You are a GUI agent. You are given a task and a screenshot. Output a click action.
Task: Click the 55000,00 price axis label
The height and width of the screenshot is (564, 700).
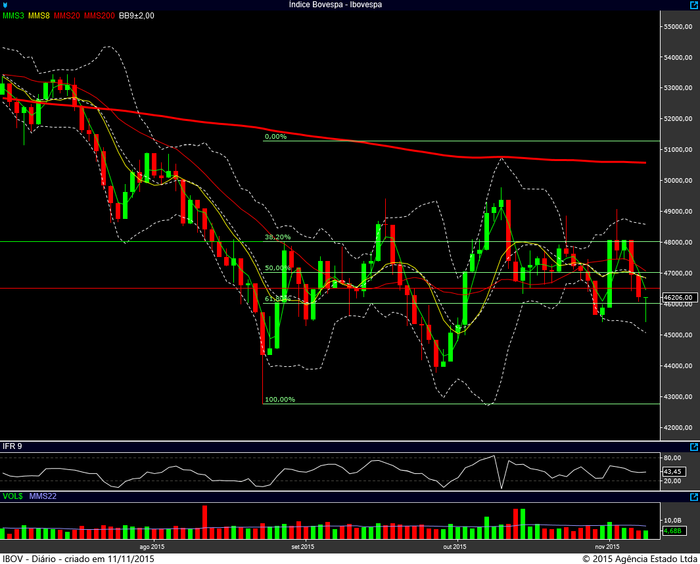coord(678,27)
